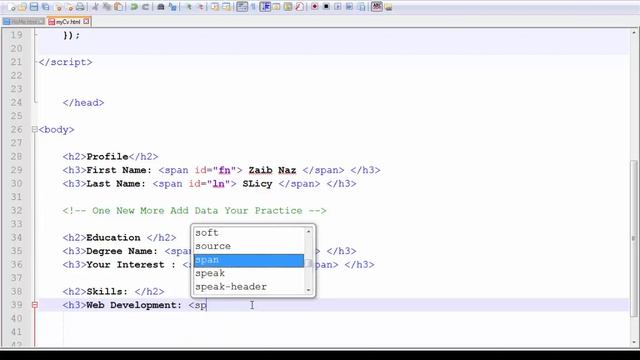Click editor vertical scrollbar down arrow
The image size is (640, 360).
[x=634, y=342]
